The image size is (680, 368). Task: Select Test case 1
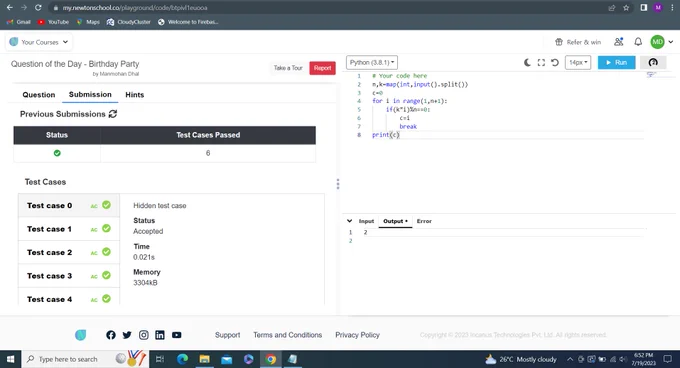(x=69, y=229)
